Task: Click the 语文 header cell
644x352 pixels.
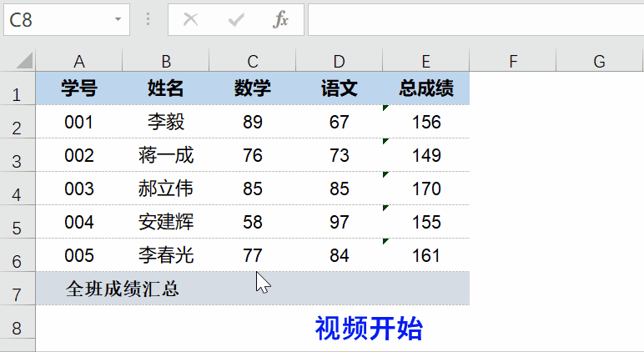Action: [340, 88]
